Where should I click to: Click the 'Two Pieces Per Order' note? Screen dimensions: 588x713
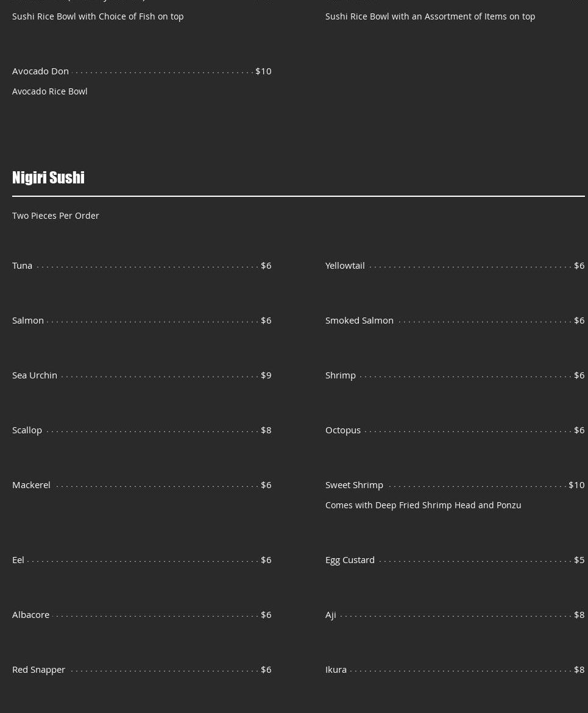click(55, 215)
